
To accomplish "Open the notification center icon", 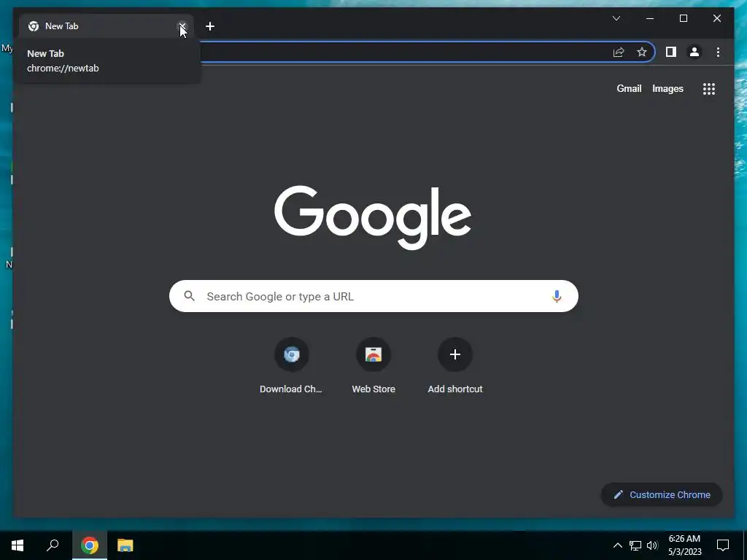I will pyautogui.click(x=723, y=545).
